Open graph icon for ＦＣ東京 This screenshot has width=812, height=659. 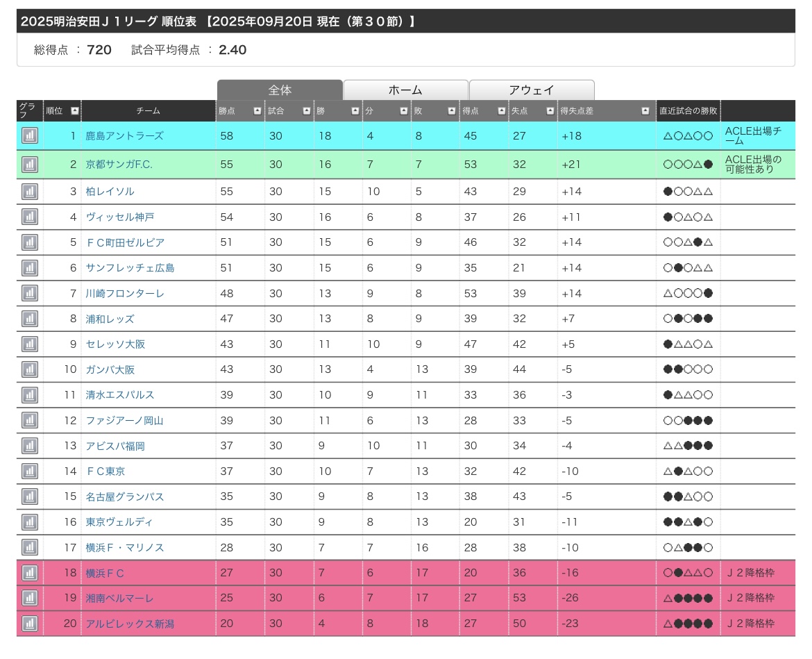[30, 471]
